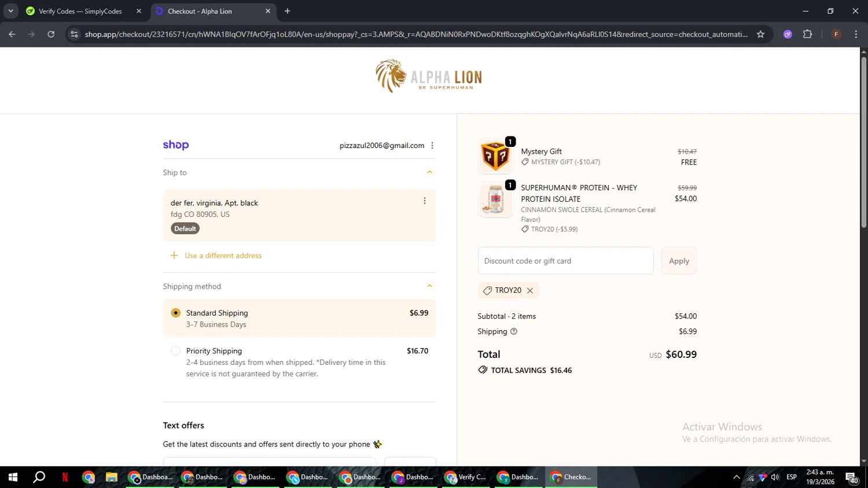Reload the checkout page
This screenshot has height=488, width=868.
click(51, 34)
